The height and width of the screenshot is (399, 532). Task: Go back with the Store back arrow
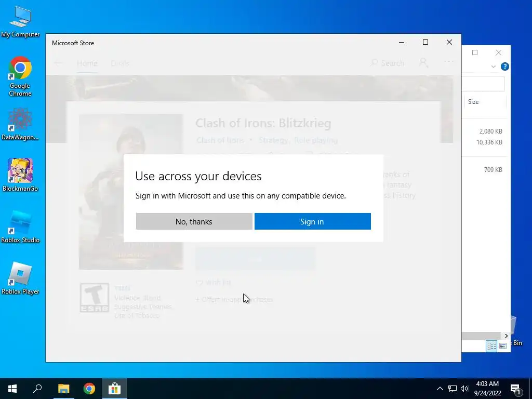tap(58, 63)
